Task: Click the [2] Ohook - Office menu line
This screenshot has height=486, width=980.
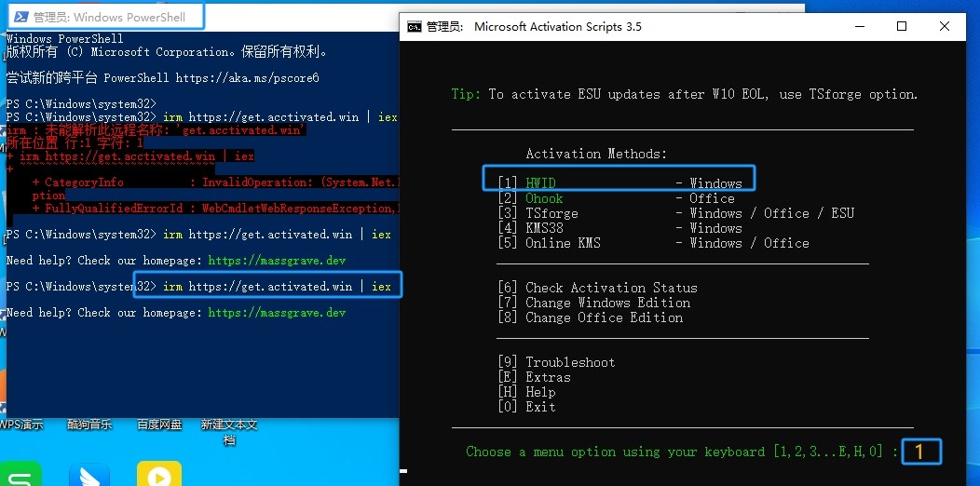Action: coord(617,198)
